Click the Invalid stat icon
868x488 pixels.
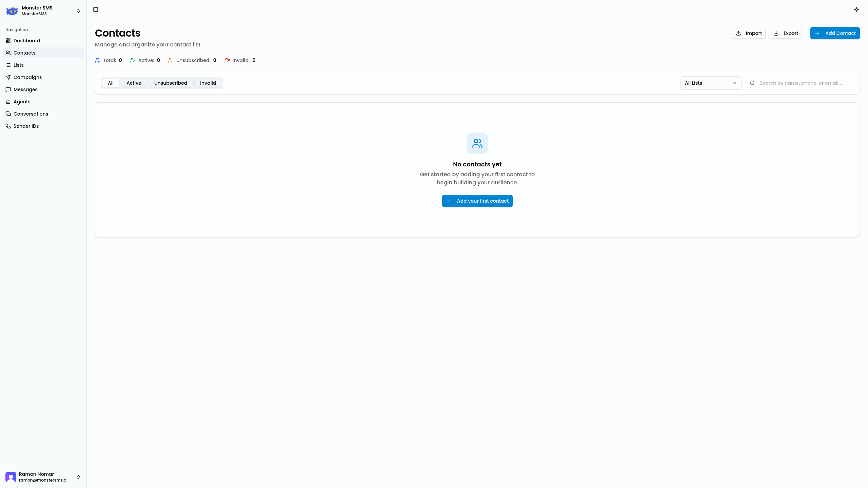(227, 60)
